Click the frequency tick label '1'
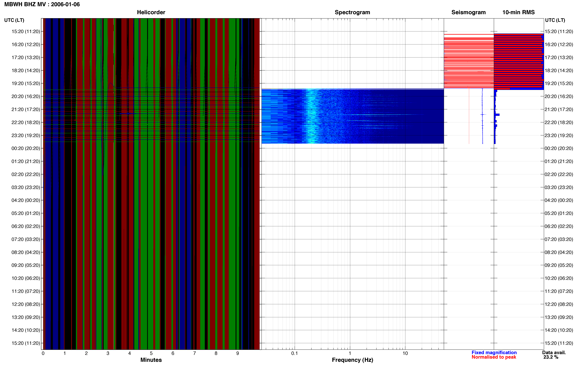 pyautogui.click(x=350, y=353)
